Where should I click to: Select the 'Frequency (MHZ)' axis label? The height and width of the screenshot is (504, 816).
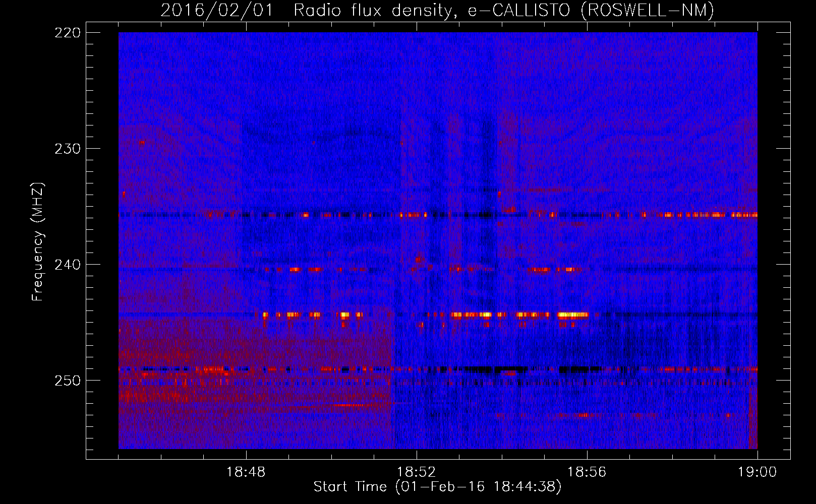point(38,241)
